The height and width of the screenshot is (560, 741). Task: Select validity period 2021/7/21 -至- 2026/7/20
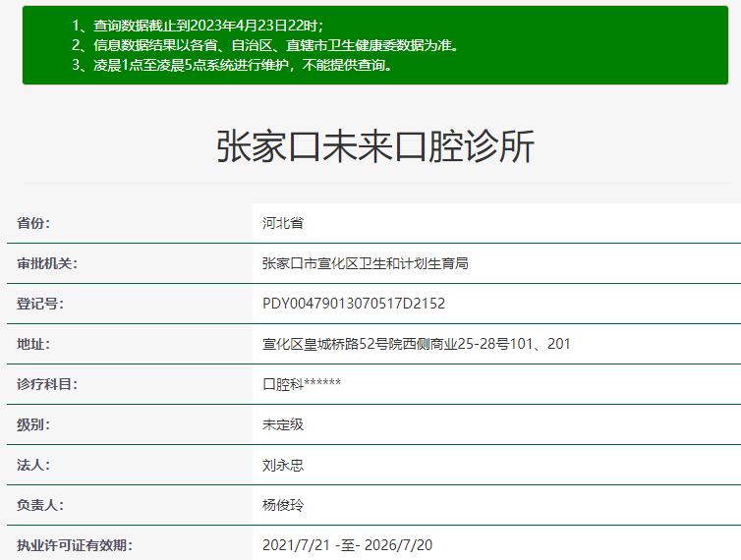[347, 545]
